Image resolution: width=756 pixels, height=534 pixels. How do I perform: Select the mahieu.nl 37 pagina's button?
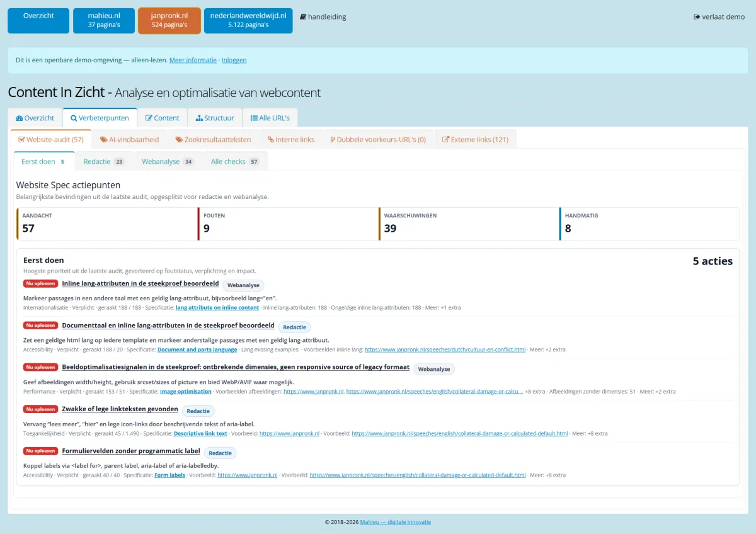click(104, 20)
